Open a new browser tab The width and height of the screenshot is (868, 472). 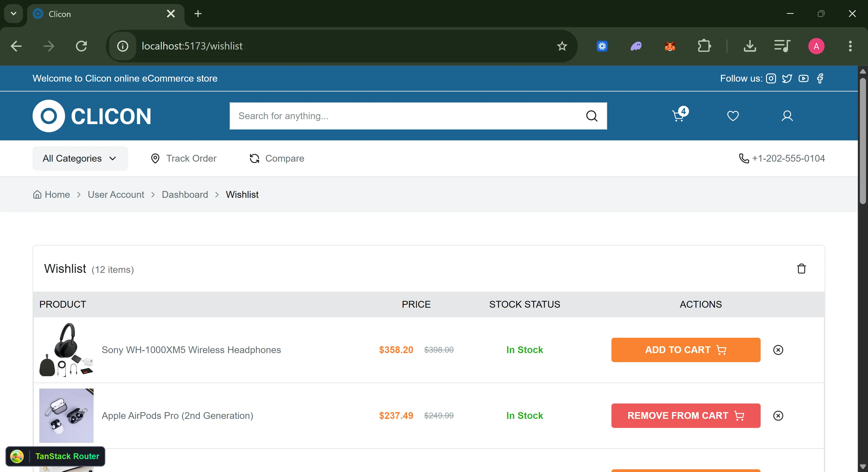198,14
